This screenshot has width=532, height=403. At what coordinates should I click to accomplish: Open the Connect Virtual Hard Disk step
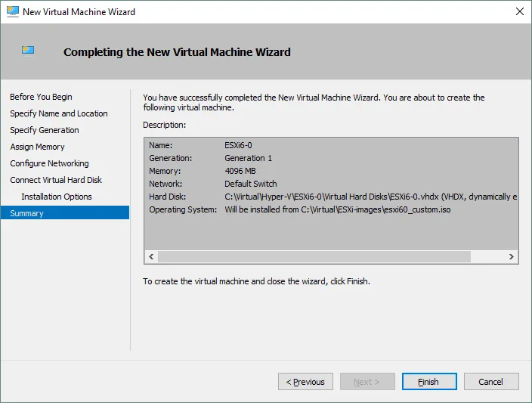[56, 180]
